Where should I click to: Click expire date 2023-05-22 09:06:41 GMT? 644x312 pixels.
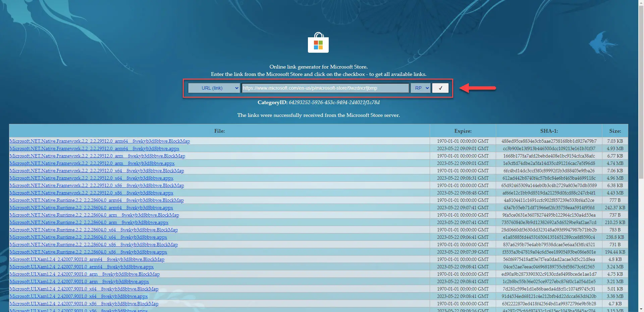tap(463, 237)
